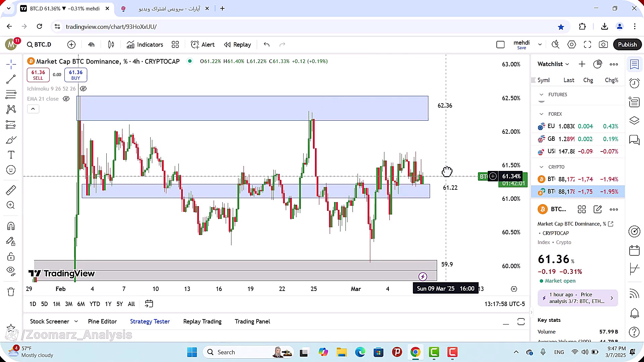Open quick search icon
The image size is (644, 362).
pyautogui.click(x=555, y=45)
